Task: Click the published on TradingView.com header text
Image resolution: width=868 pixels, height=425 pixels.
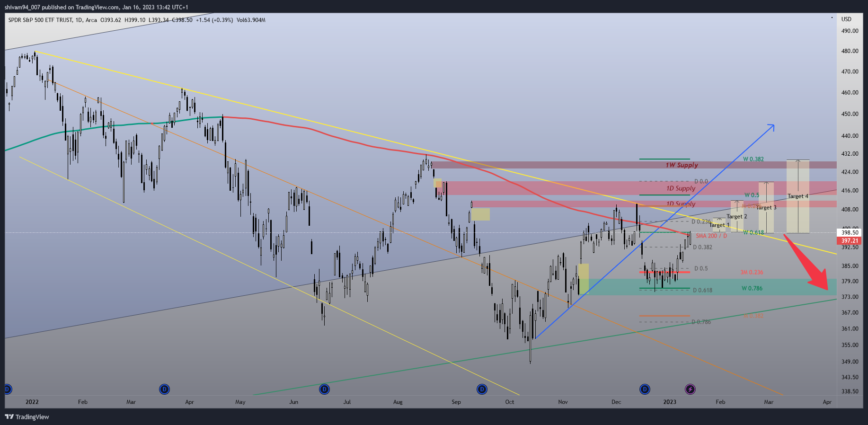Action: [80, 7]
